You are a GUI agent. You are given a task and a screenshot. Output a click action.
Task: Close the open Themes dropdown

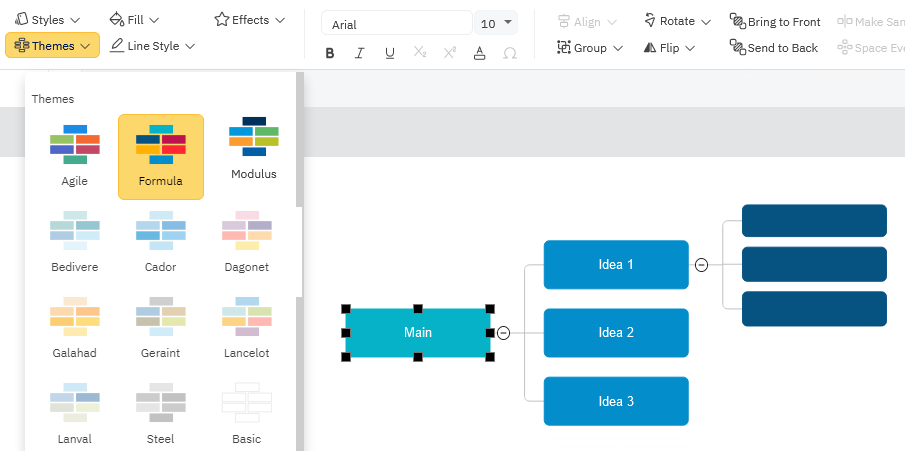coord(52,46)
